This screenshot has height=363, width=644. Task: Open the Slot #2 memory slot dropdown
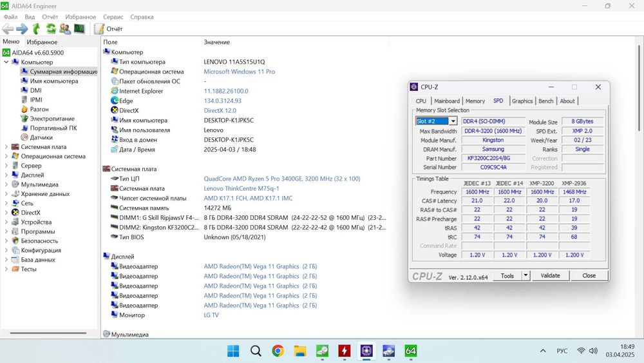(x=453, y=121)
